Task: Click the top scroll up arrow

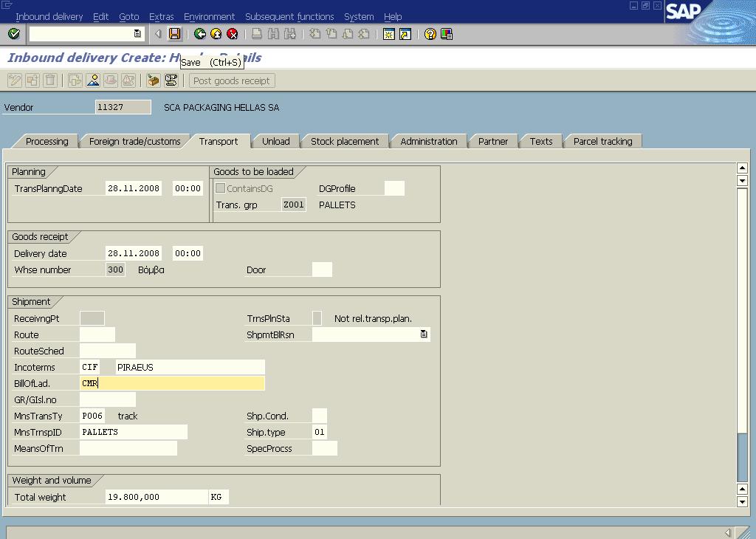Action: 743,168
